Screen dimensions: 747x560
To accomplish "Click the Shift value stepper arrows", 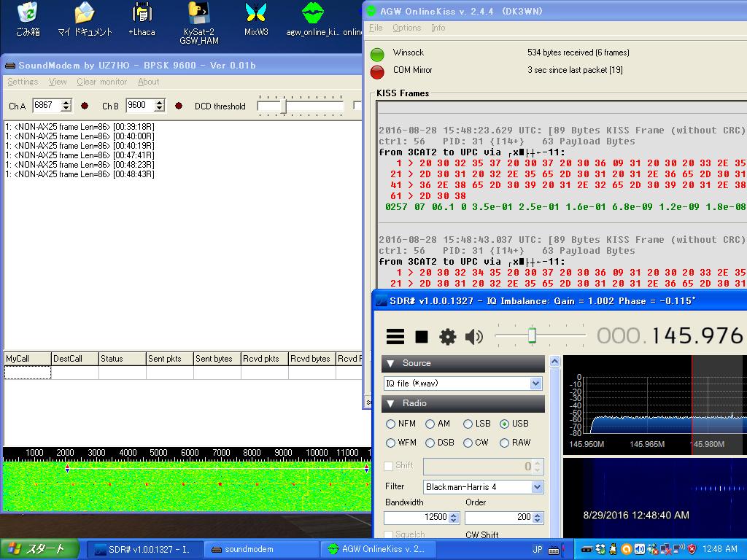I will [538, 466].
